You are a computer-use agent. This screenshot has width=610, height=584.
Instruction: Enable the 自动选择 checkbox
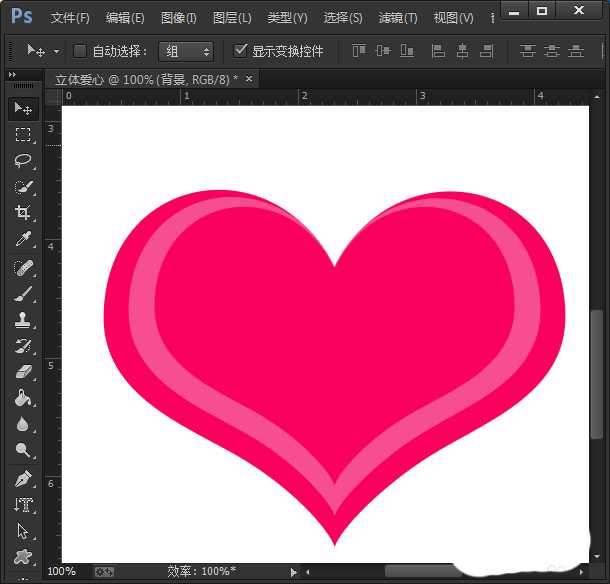tap(81, 51)
